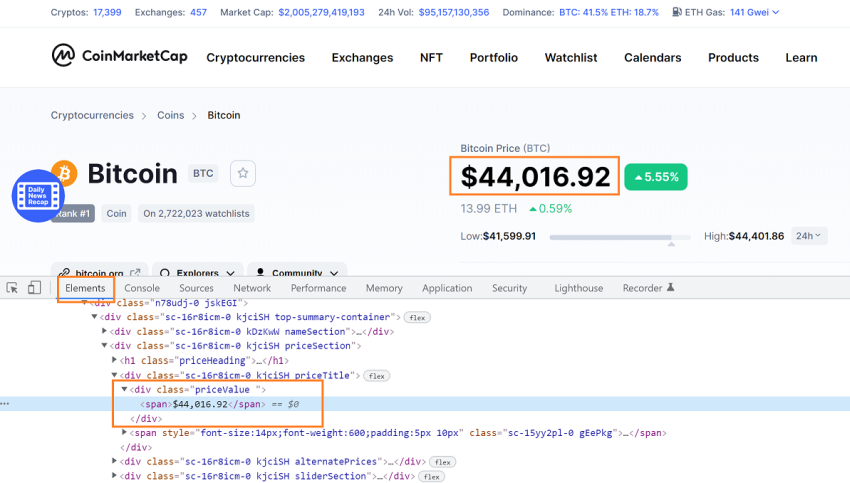Click the flex badge on top-summary-container
The height and width of the screenshot is (483, 850).
click(x=417, y=317)
